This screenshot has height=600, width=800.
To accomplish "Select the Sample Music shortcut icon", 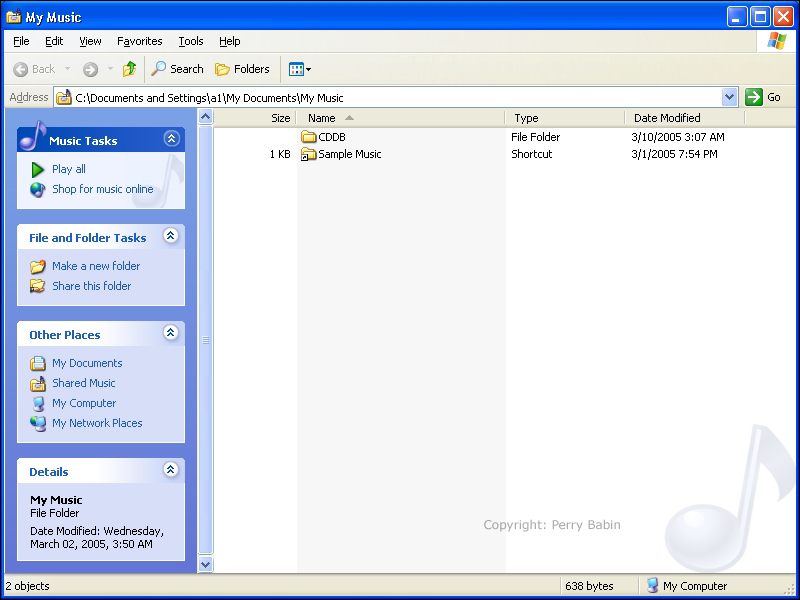I will point(308,154).
